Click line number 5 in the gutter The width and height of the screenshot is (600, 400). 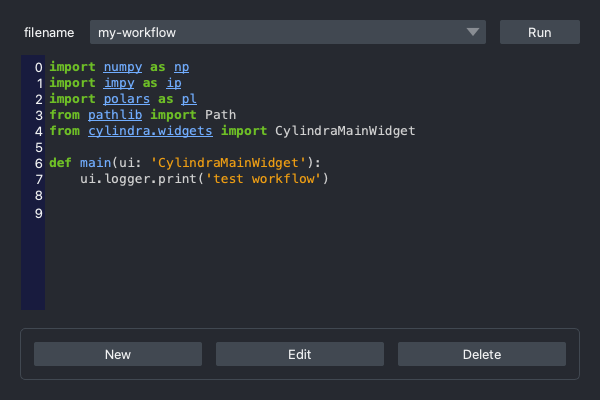(x=39, y=147)
